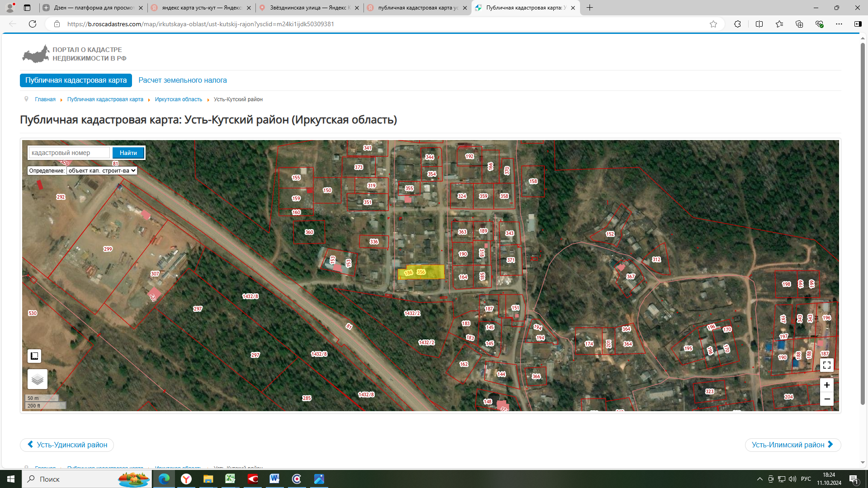Go to 'Главная' breadcrumb link
This screenshot has width=868, height=488.
[x=45, y=99]
